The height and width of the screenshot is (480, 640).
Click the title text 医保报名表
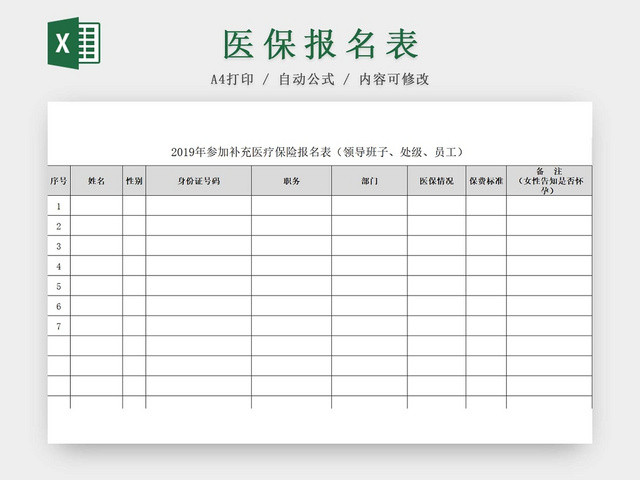(321, 44)
